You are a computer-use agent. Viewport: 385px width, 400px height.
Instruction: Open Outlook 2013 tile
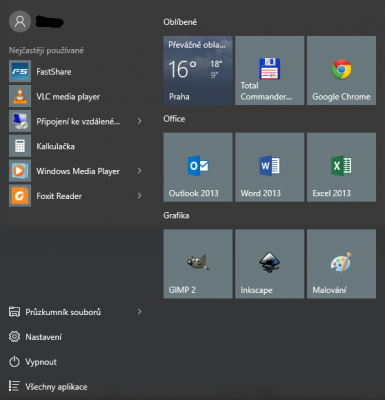point(198,167)
